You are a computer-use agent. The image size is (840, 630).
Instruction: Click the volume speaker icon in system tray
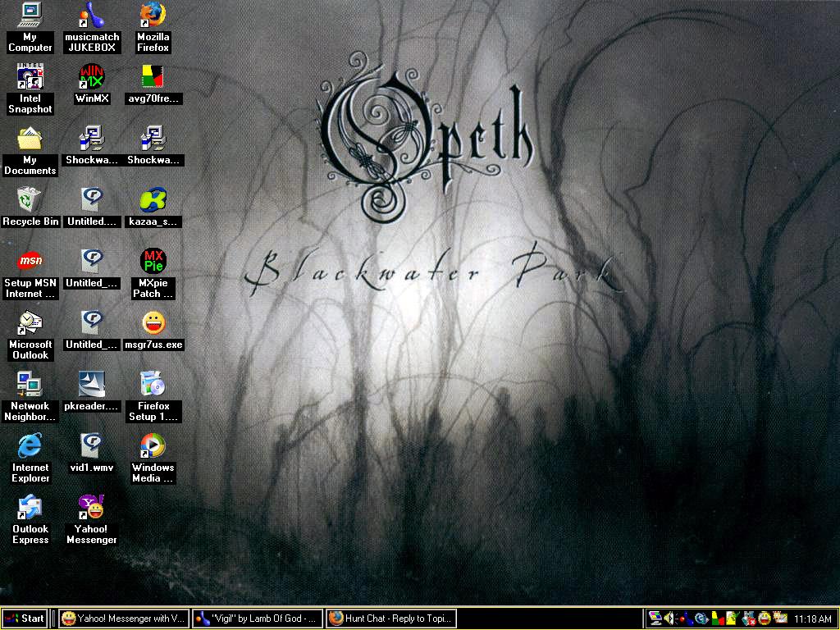point(670,619)
